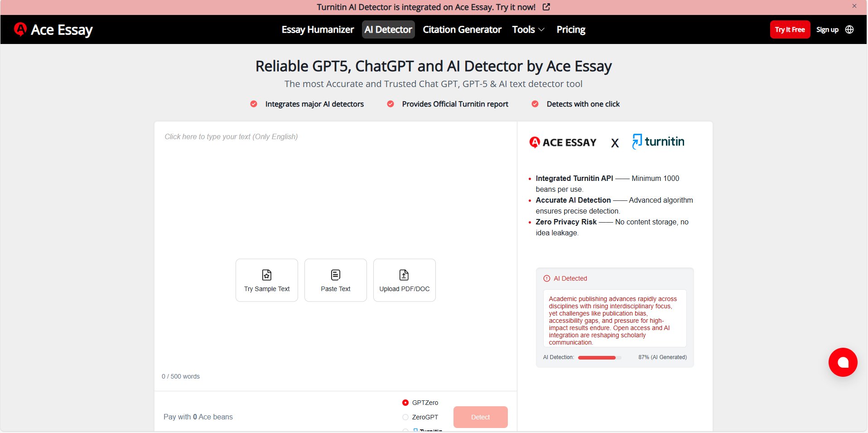
Task: Click the Try Sample Text star icon
Action: coord(267,275)
